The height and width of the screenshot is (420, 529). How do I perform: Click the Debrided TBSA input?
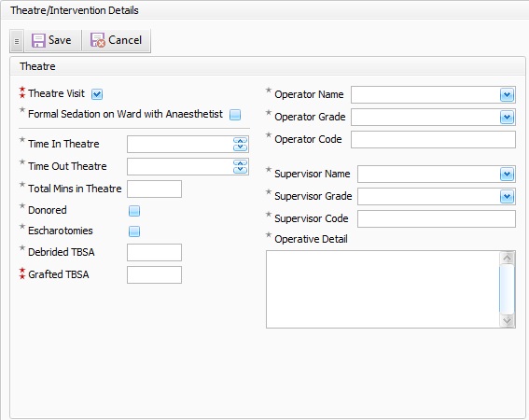(x=154, y=253)
